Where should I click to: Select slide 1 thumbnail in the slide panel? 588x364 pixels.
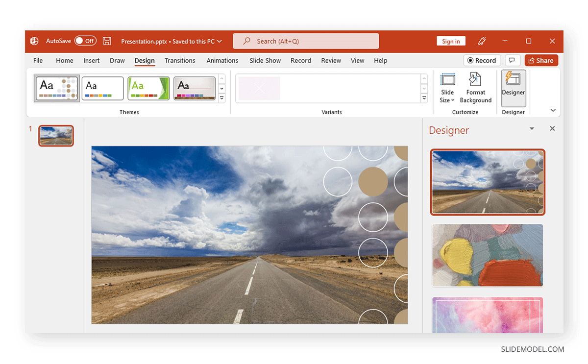click(56, 136)
